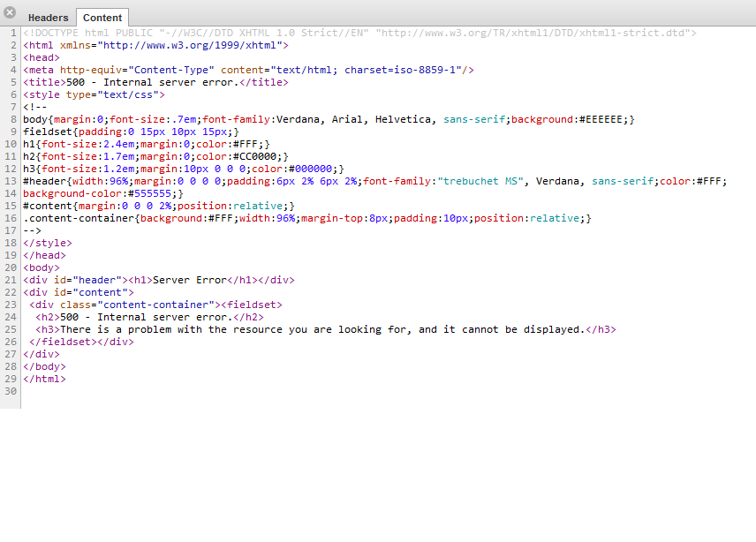Close the response panel with the X icon

(9, 12)
